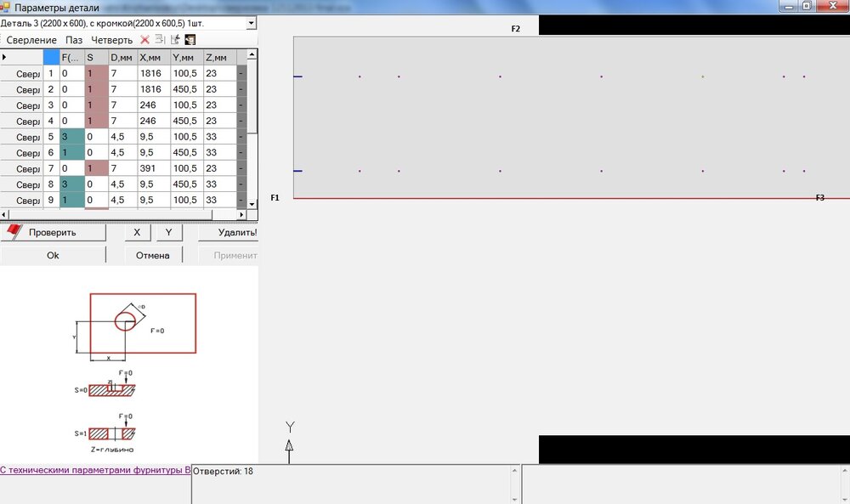This screenshot has width=850, height=504.
Task: Click the dark picture icon in toolbar
Action: coord(190,40)
